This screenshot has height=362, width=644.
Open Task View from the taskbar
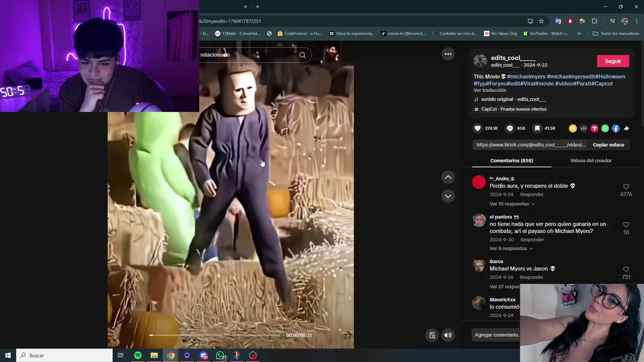click(x=121, y=355)
